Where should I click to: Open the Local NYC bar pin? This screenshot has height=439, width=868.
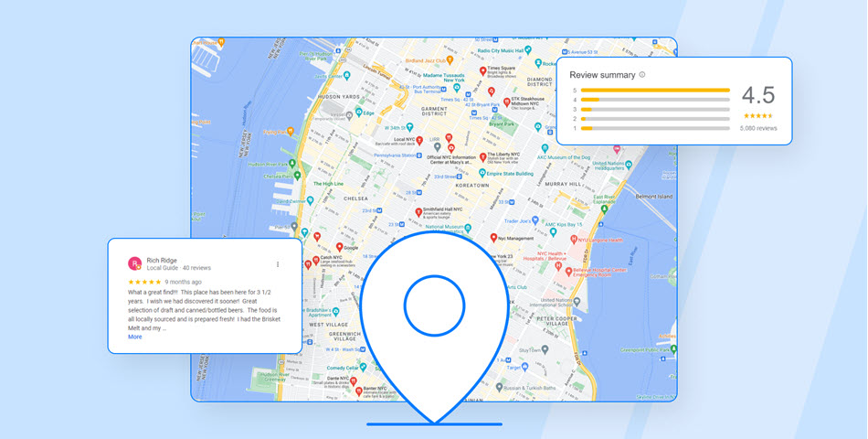(x=419, y=140)
